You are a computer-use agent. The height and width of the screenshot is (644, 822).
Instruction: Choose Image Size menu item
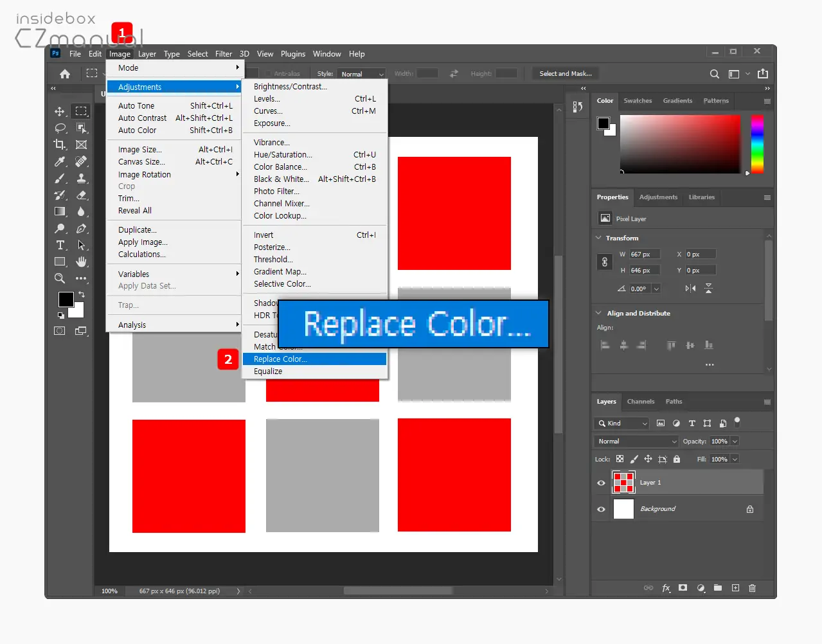[174, 150]
